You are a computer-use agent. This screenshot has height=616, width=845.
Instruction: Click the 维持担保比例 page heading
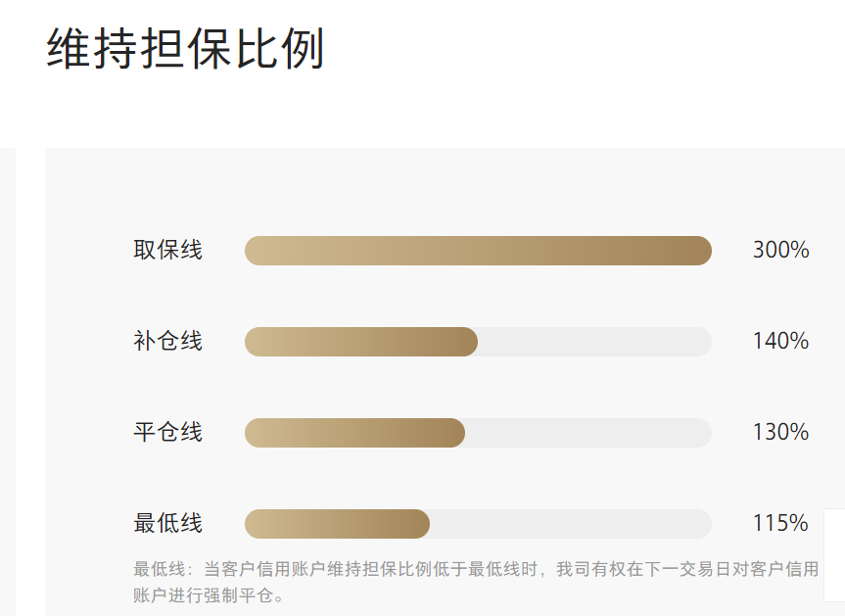[185, 49]
